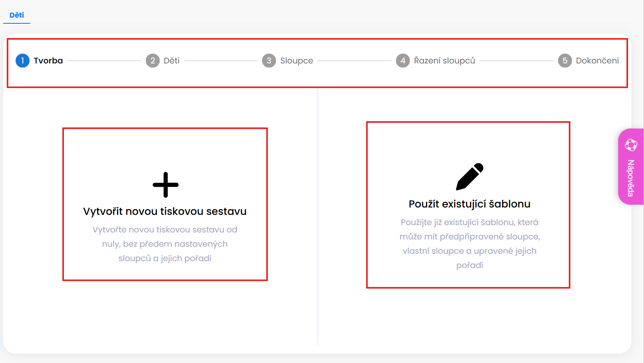
Task: Click the Sloupce step label
Action: [297, 61]
